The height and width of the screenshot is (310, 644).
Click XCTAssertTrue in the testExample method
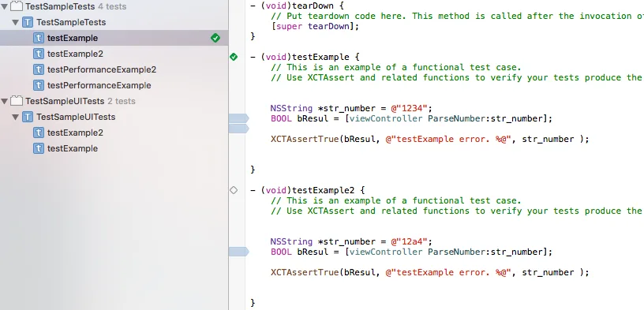pyautogui.click(x=305, y=139)
